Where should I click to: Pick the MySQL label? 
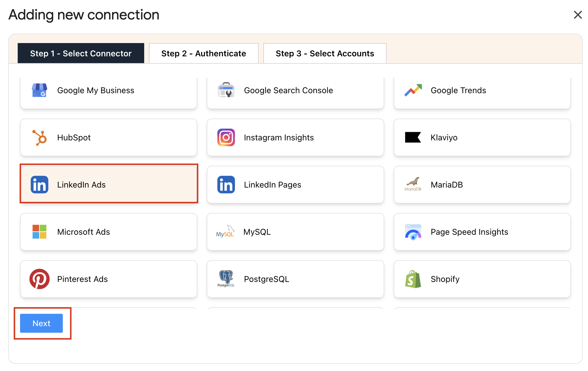pyautogui.click(x=257, y=232)
